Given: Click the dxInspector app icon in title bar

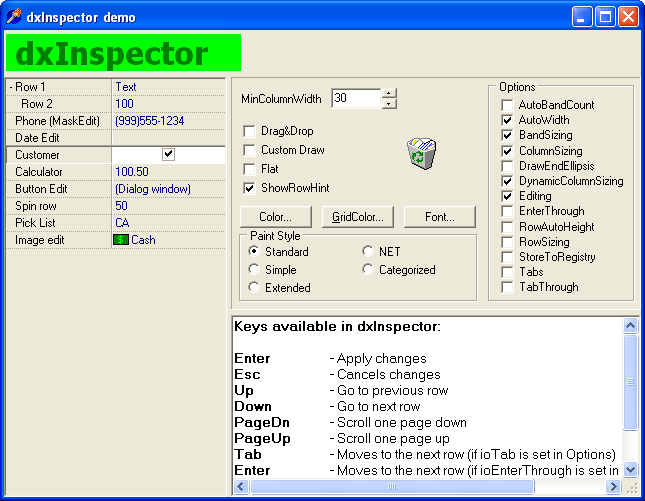Looking at the screenshot, I should [13, 17].
